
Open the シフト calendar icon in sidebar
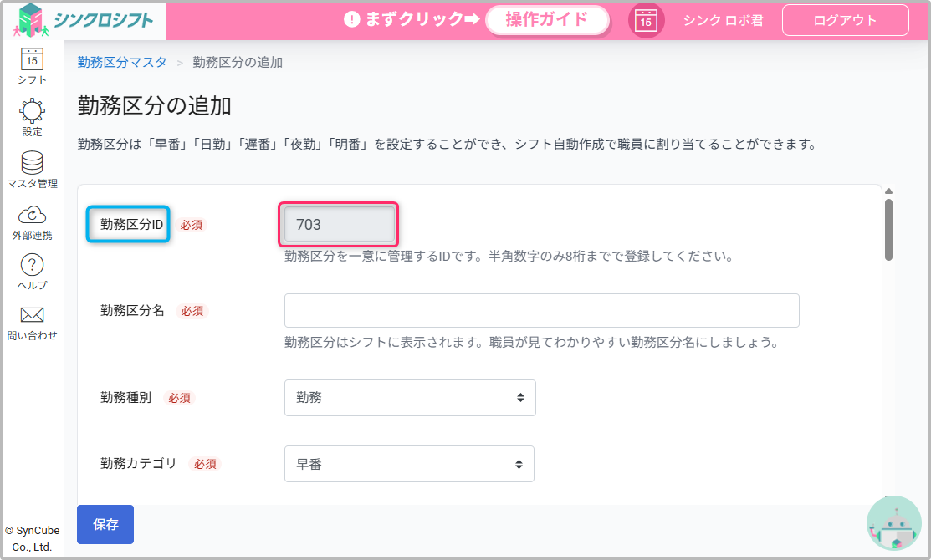32,60
